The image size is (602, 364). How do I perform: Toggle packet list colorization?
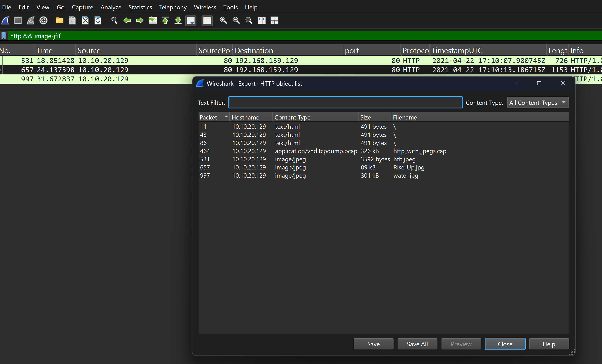click(x=207, y=21)
